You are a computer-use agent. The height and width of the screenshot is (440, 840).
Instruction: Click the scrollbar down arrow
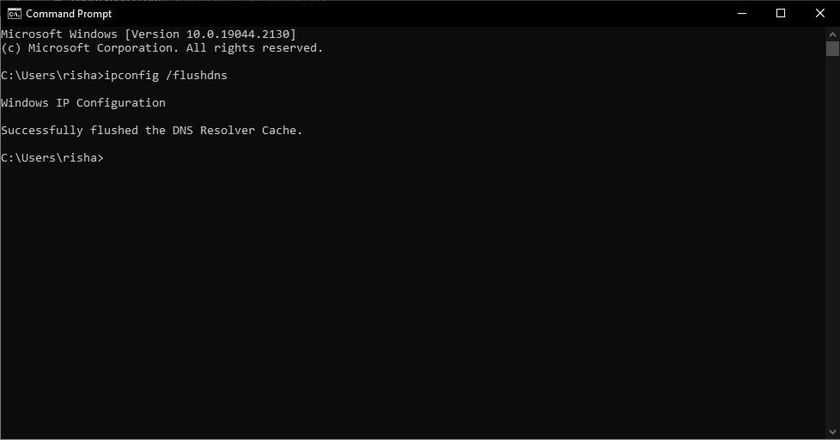coord(832,432)
